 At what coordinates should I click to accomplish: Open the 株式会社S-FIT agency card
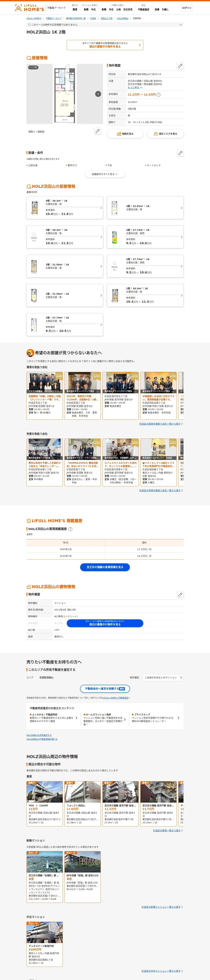click(x=120, y=462)
